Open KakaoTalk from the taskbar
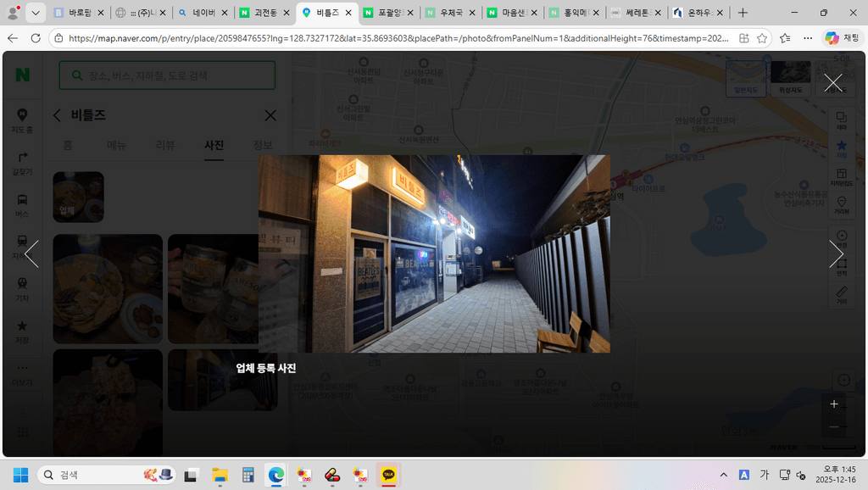Image resolution: width=868 pixels, height=490 pixels. point(388,475)
